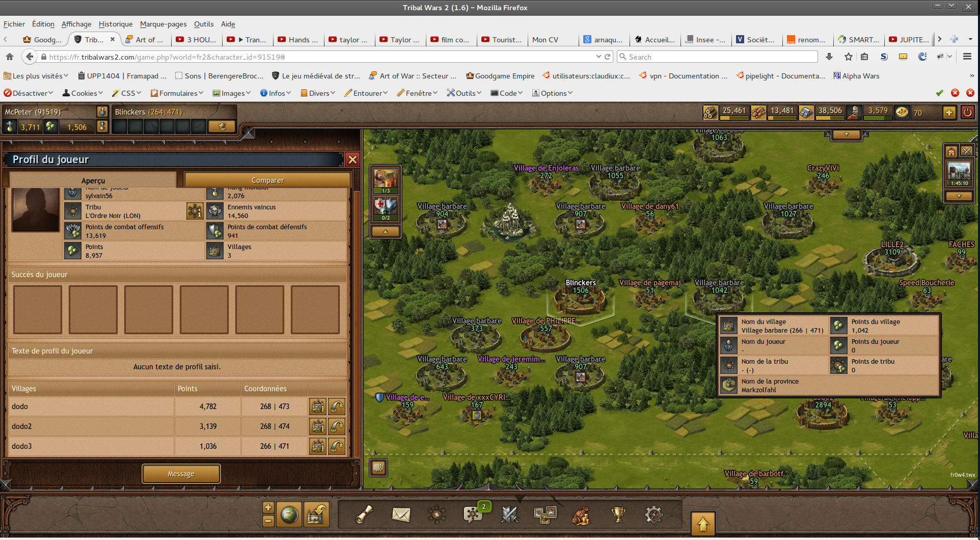Click the village list button beside Blinckers slots

coord(222,126)
